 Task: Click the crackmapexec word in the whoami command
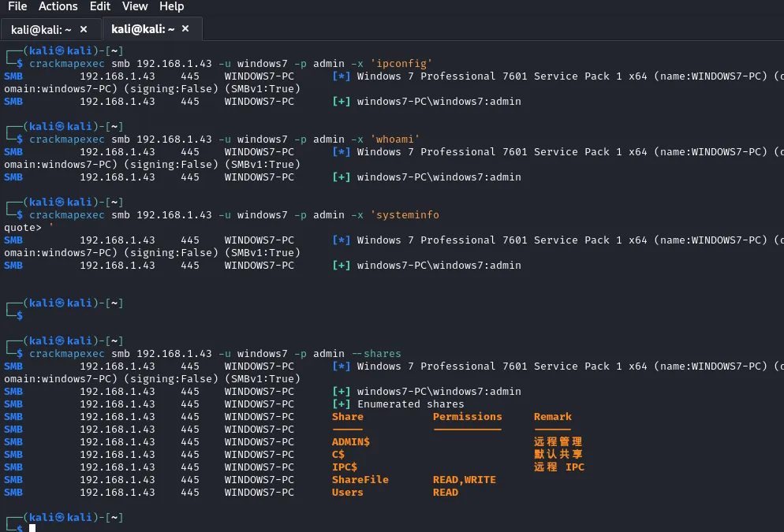[x=67, y=139]
